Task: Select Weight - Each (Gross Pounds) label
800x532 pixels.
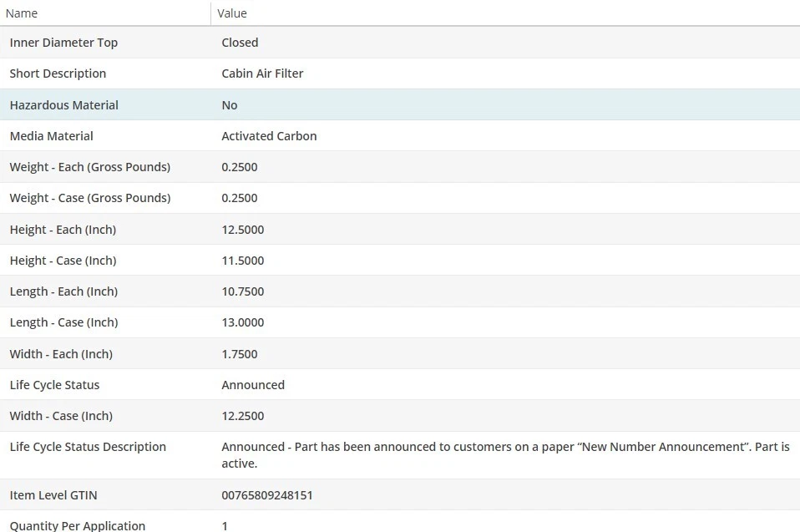Action: click(89, 167)
